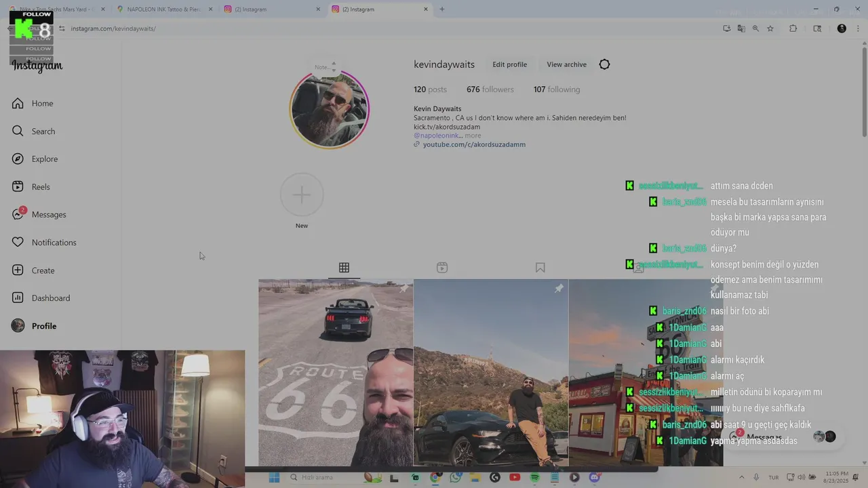This screenshot has height=488, width=868.
Task: Expand bio with 'more' link
Action: coord(473,136)
